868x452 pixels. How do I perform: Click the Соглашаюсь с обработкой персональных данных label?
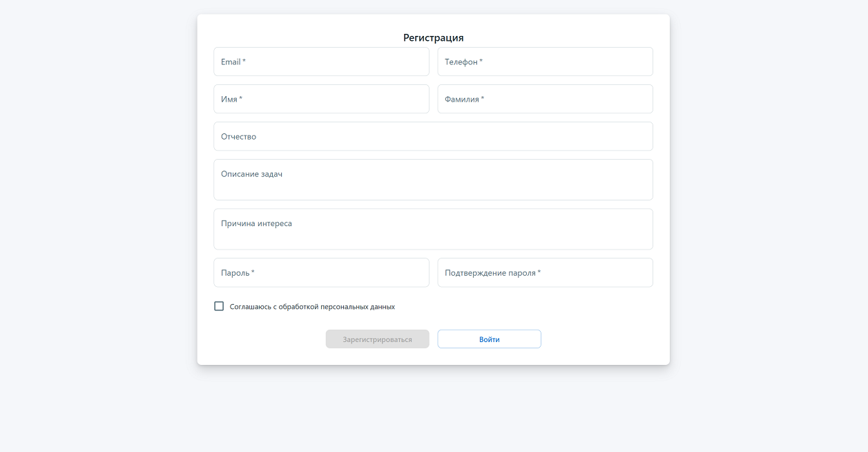point(312,307)
